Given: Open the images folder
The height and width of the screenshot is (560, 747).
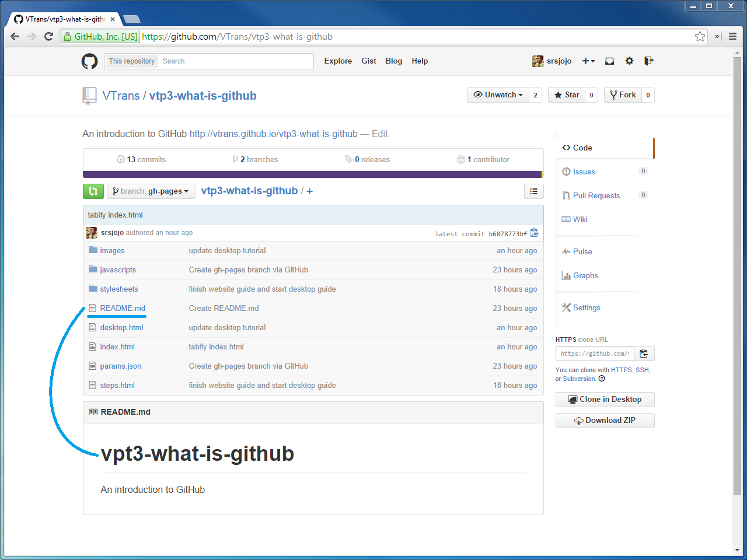Looking at the screenshot, I should coord(112,250).
